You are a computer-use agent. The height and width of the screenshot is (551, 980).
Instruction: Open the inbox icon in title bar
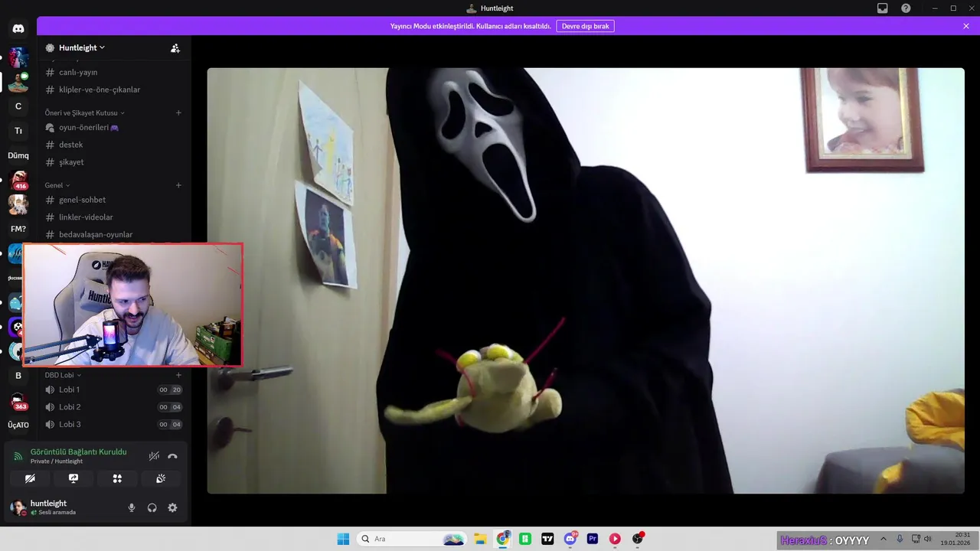[x=883, y=8]
